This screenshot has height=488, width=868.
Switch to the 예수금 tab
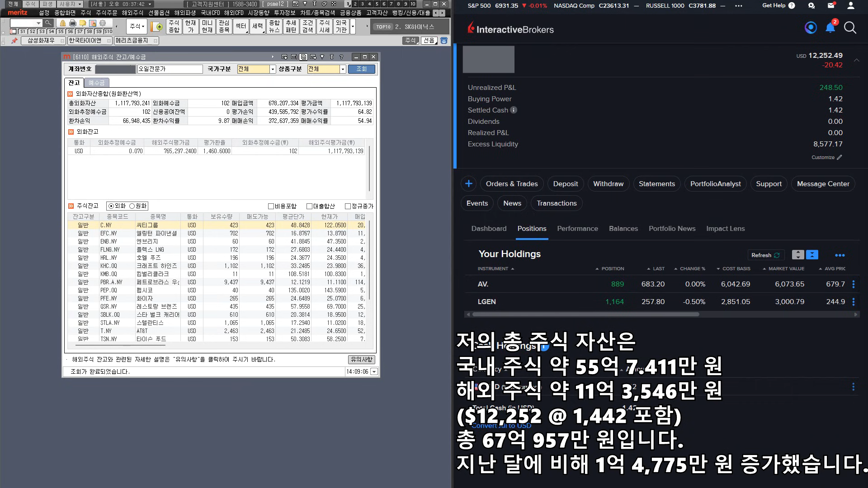96,83
